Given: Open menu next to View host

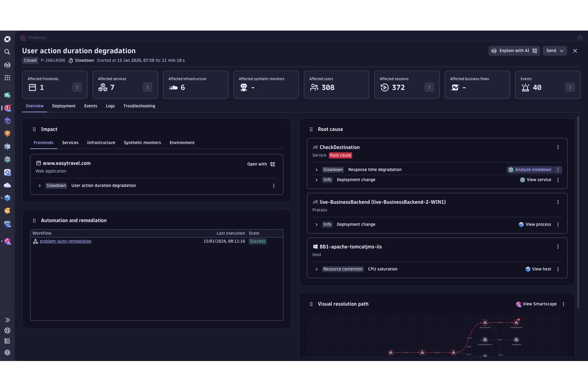Looking at the screenshot, I should point(558,269).
